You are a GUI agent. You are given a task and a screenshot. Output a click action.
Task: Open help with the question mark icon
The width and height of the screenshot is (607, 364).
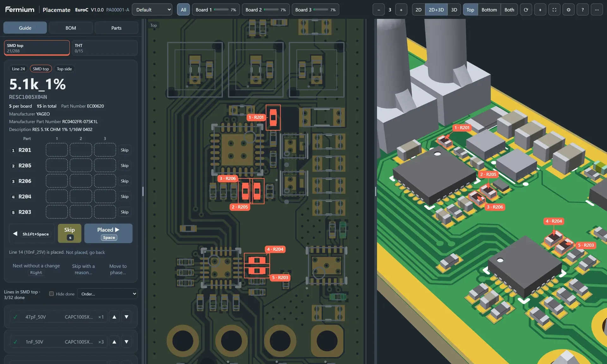click(583, 10)
